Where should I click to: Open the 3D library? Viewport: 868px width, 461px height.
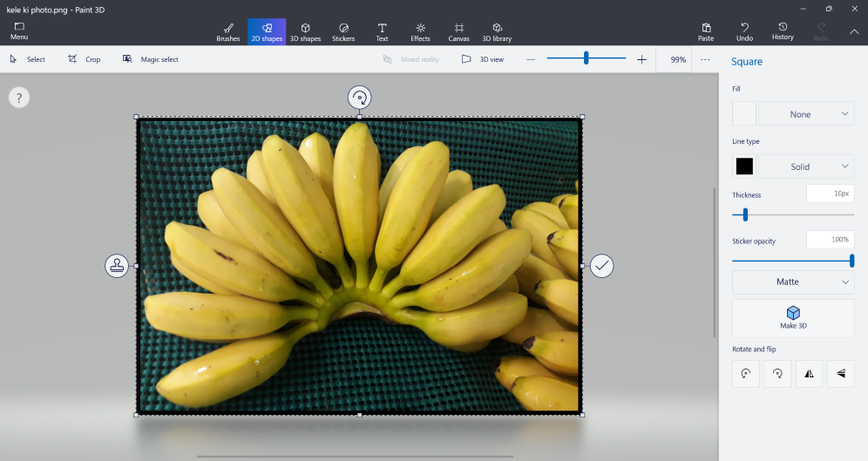(497, 32)
